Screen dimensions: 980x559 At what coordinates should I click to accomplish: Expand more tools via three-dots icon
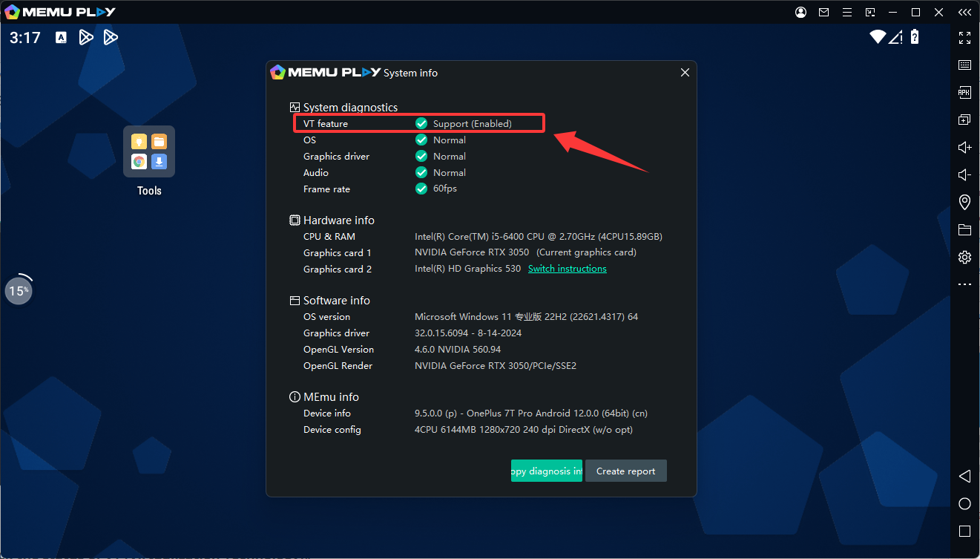point(964,284)
